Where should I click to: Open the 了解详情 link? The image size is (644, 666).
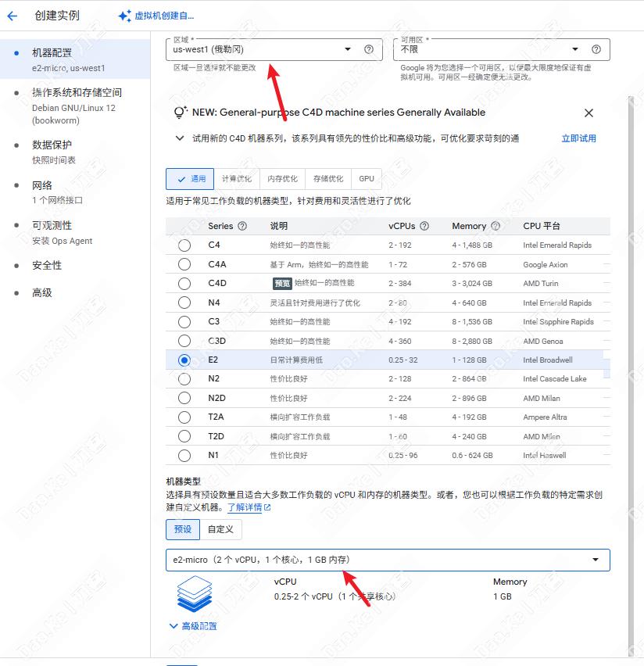(x=245, y=507)
